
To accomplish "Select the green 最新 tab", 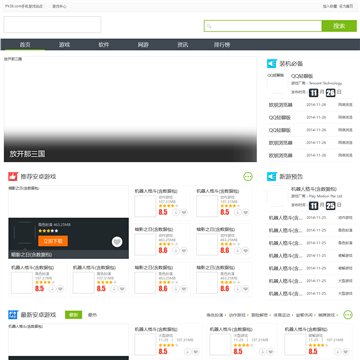I will point(73,315).
